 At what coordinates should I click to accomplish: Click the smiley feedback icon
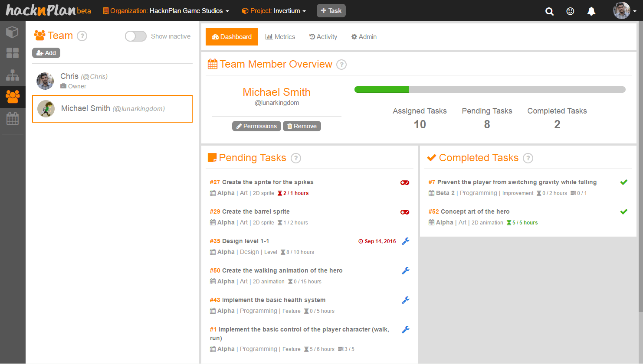pos(570,11)
